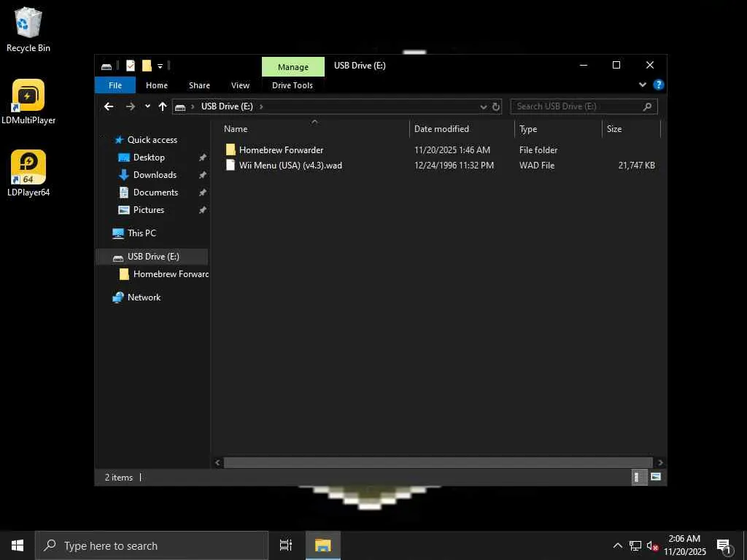747x560 pixels.
Task: Click the drive icon in the address bar
Action: click(180, 106)
